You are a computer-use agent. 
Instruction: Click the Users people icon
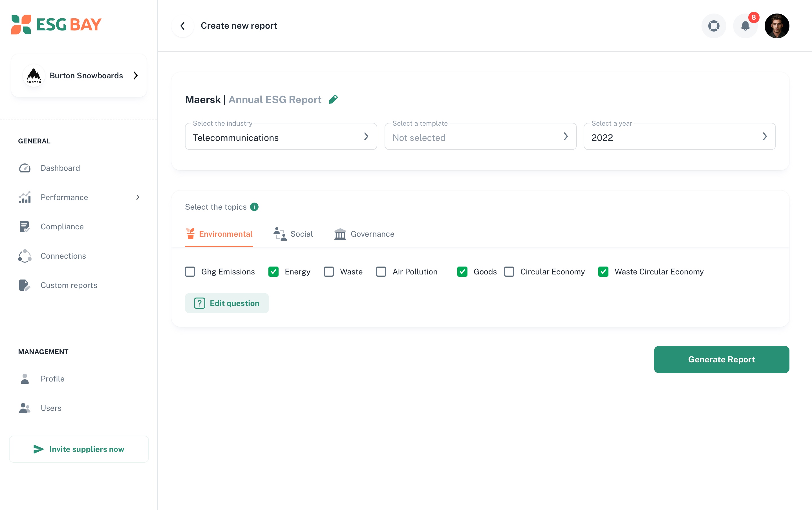tap(25, 408)
